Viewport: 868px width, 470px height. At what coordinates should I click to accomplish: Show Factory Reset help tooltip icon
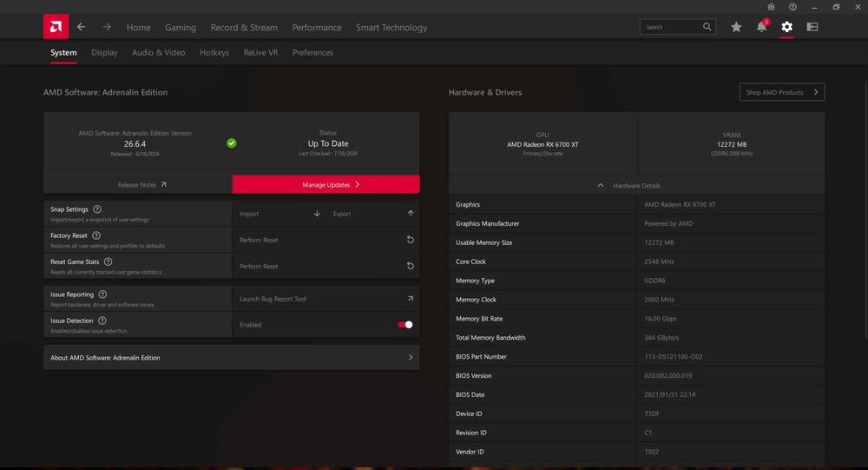(96, 235)
